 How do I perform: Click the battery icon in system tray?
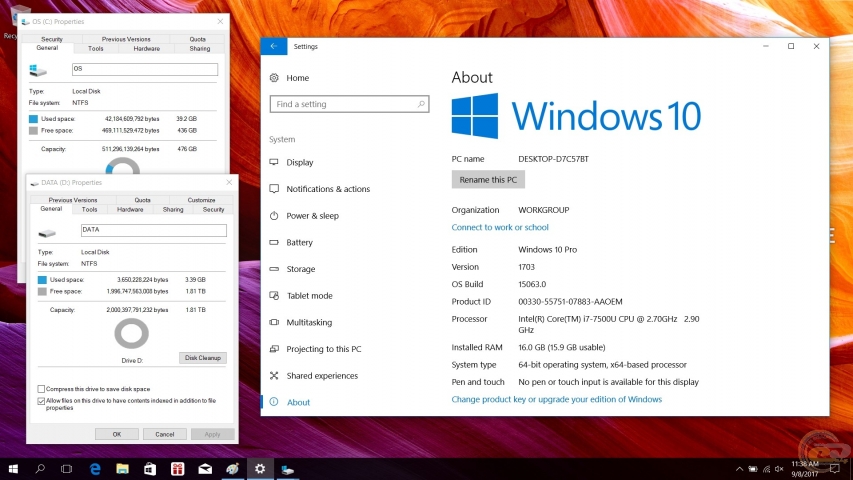click(753, 469)
